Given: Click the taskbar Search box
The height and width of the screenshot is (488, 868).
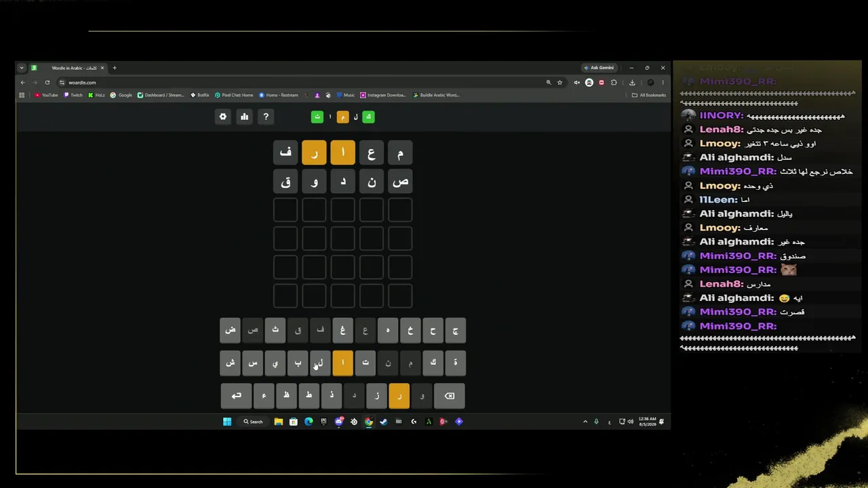Looking at the screenshot, I should point(253,422).
